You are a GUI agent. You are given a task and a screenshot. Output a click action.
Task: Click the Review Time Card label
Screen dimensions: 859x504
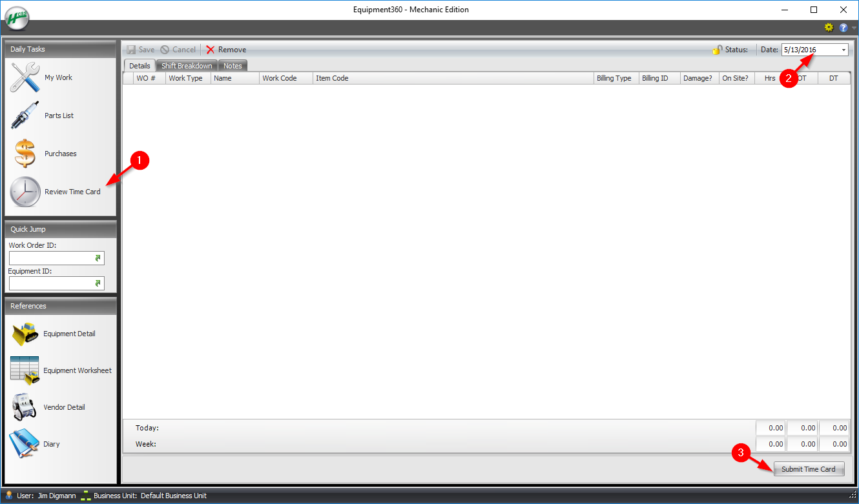click(72, 192)
